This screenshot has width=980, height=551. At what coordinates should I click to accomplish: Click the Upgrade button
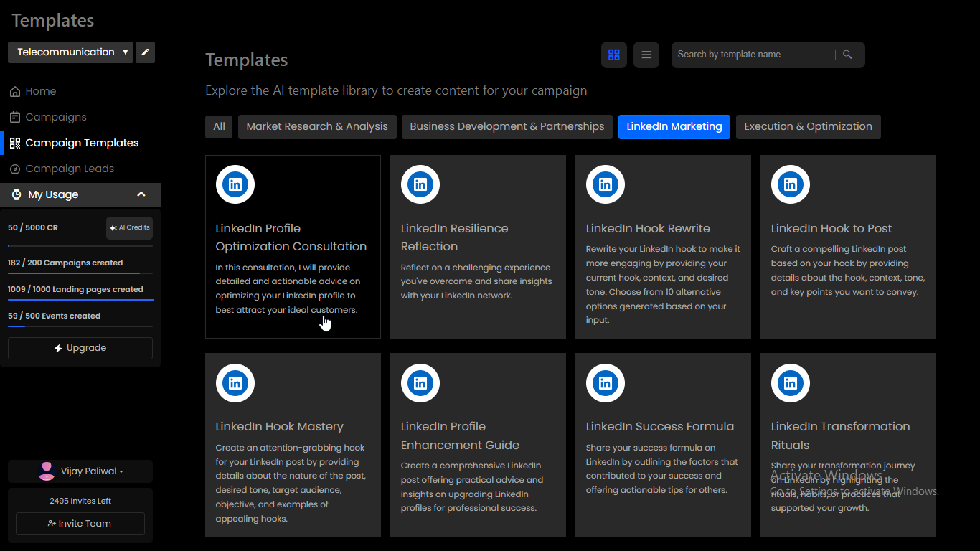[x=80, y=348]
